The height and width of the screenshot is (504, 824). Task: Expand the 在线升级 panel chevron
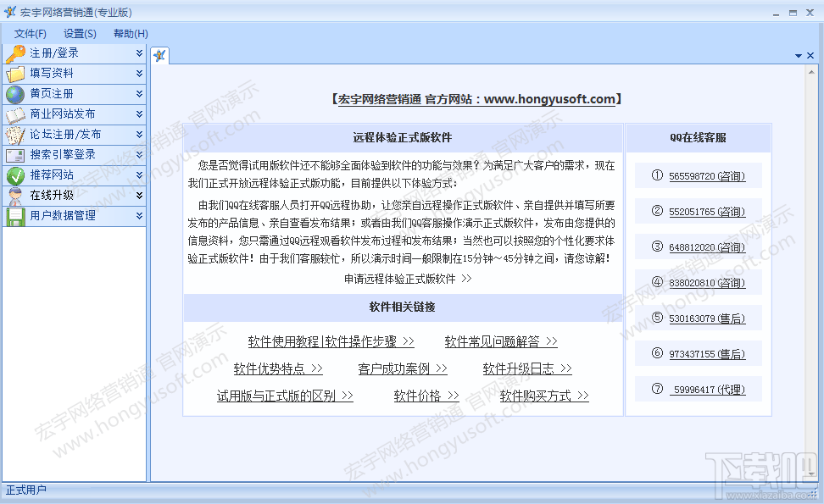tap(139, 196)
